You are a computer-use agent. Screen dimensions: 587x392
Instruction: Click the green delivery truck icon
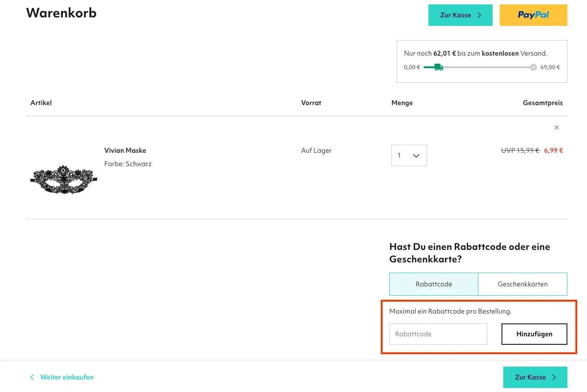[x=438, y=67]
